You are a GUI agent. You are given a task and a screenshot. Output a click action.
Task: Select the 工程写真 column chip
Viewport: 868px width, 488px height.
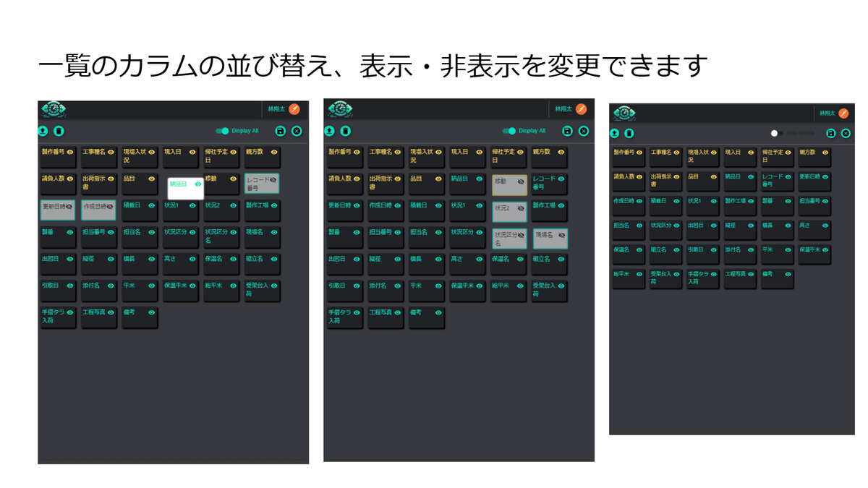99,317
